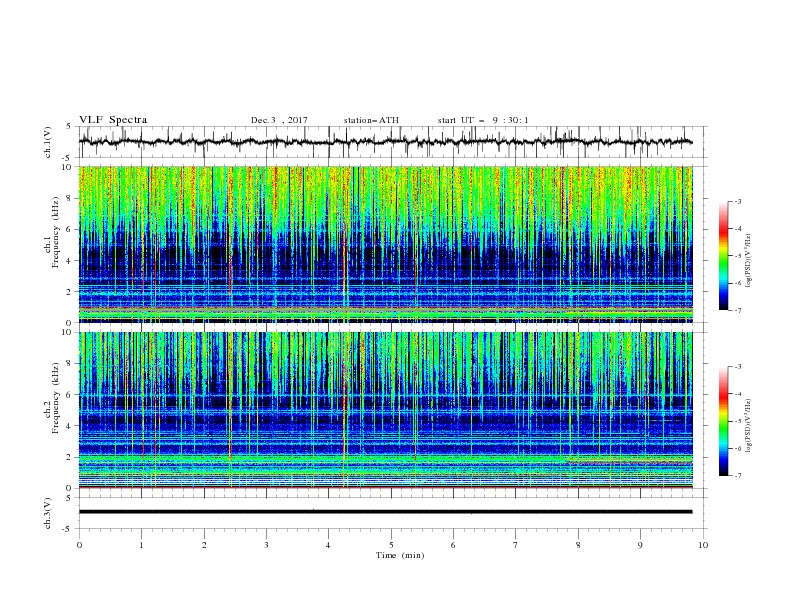792x612 pixels.
Task: Click the "ch.1(V)" axis label
Action: 48,142
